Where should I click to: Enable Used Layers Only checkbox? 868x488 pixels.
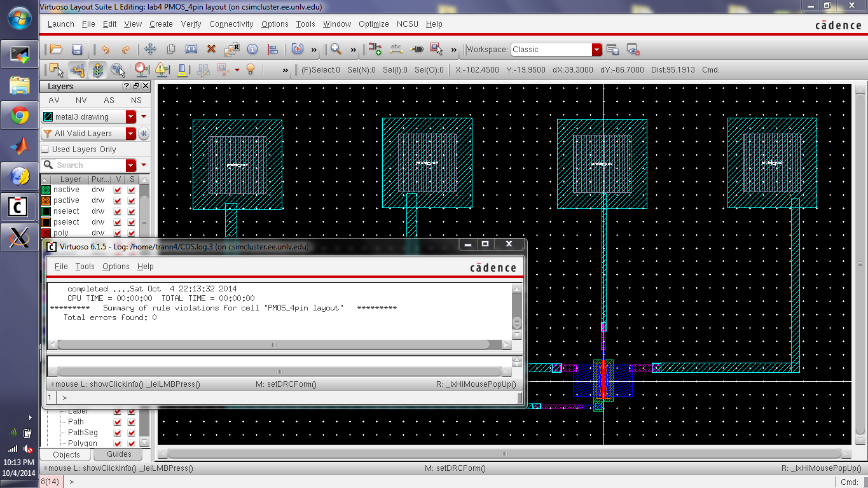click(x=45, y=149)
